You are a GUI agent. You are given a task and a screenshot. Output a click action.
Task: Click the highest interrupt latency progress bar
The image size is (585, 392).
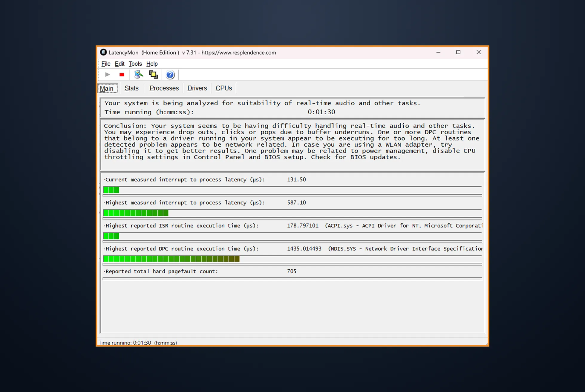click(x=292, y=213)
